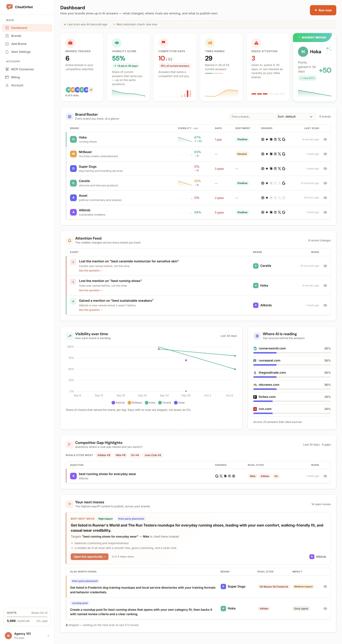Image resolution: width=342 pixels, height=644 pixels.
Task: Click the Visibility over time trend icon
Action: pos(69,336)
